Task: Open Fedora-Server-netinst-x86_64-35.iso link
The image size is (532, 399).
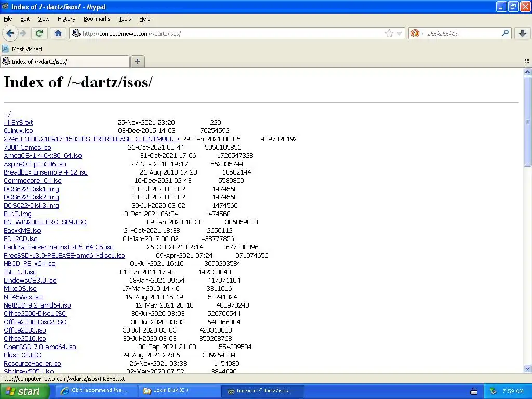Action: [x=59, y=247]
